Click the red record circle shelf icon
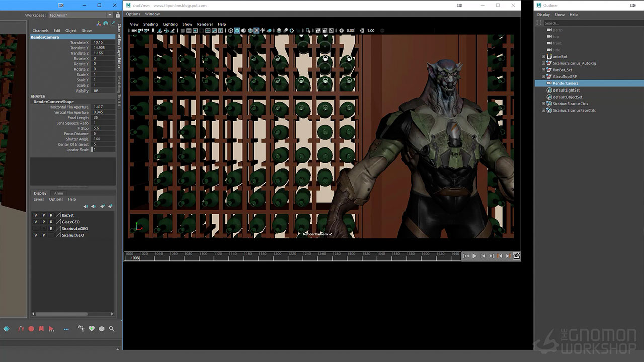The width and height of the screenshot is (644, 362). 31,329
